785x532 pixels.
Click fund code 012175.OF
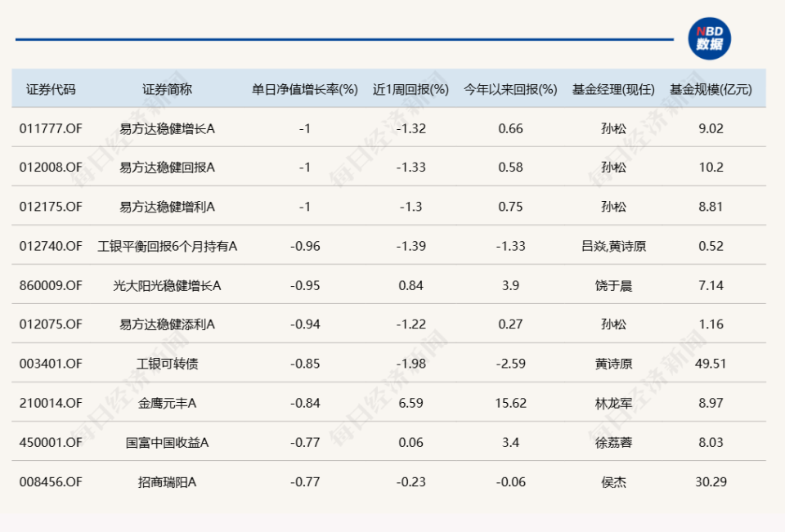(51, 207)
